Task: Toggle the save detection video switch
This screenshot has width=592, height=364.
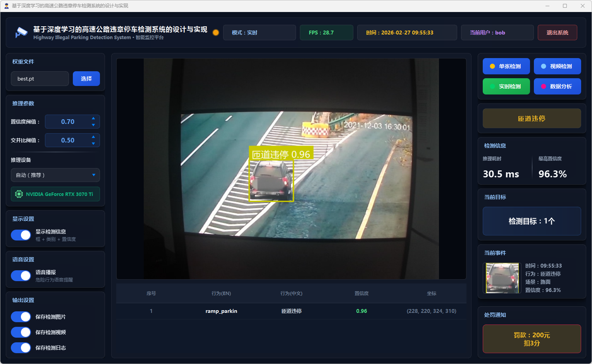Action: (21, 332)
